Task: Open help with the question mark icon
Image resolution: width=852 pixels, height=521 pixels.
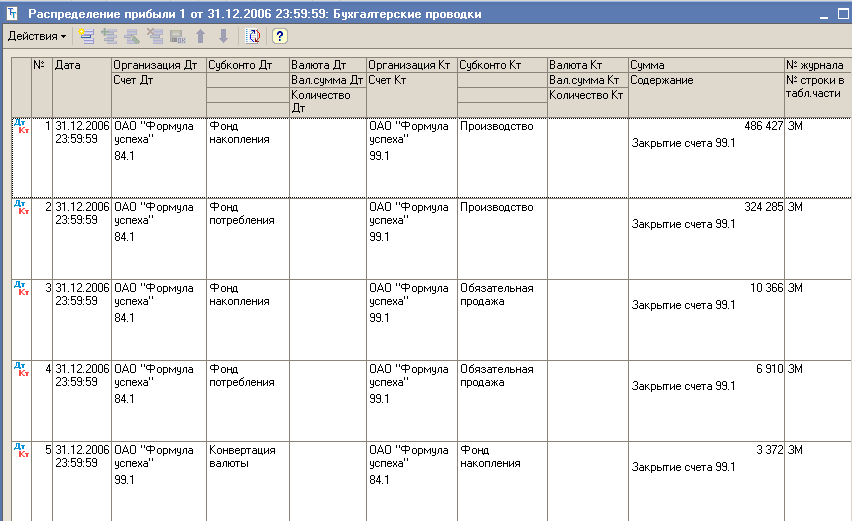Action: click(x=280, y=36)
